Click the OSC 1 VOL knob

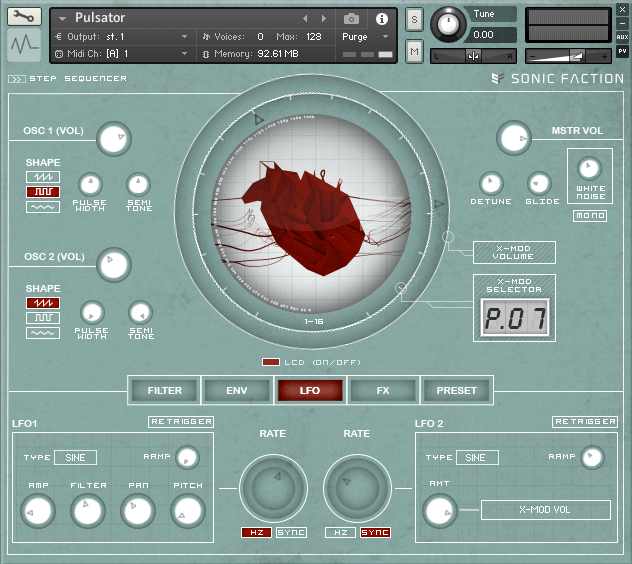pyautogui.click(x=114, y=139)
